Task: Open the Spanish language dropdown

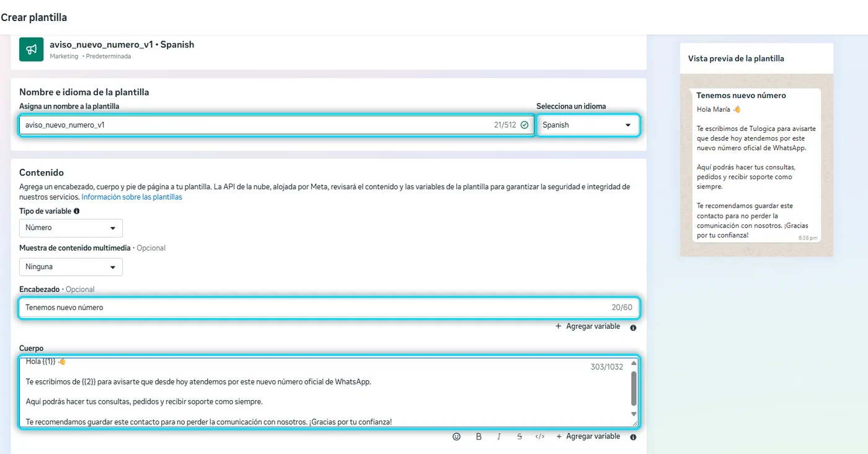Action: pyautogui.click(x=587, y=125)
